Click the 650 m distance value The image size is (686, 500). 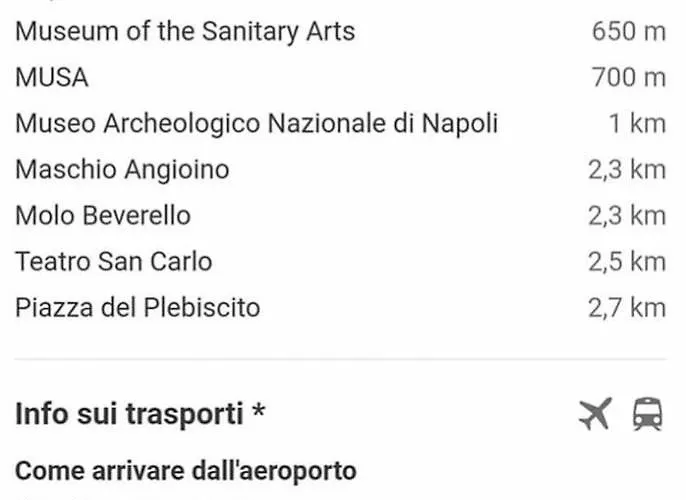628,31
